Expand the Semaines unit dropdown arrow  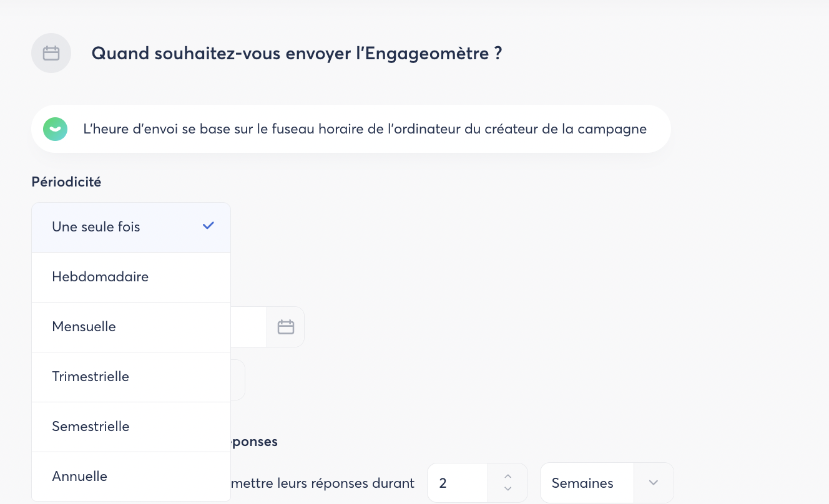(x=654, y=483)
